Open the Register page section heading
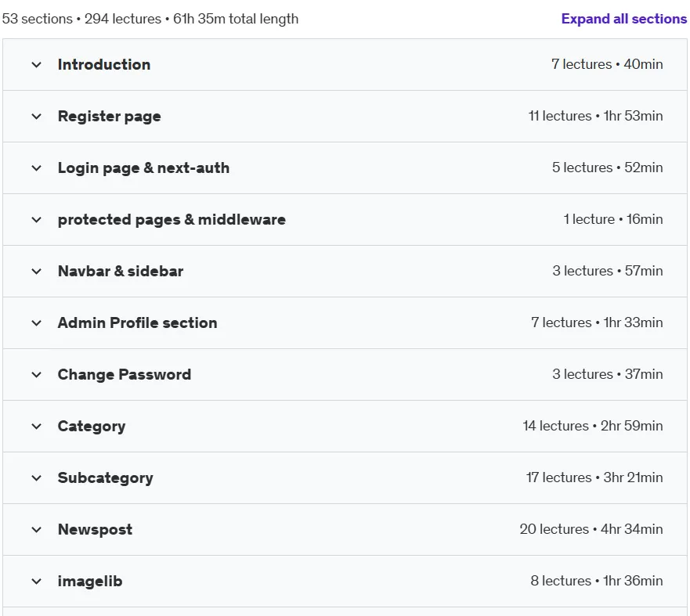This screenshot has height=616, width=690. tap(110, 117)
